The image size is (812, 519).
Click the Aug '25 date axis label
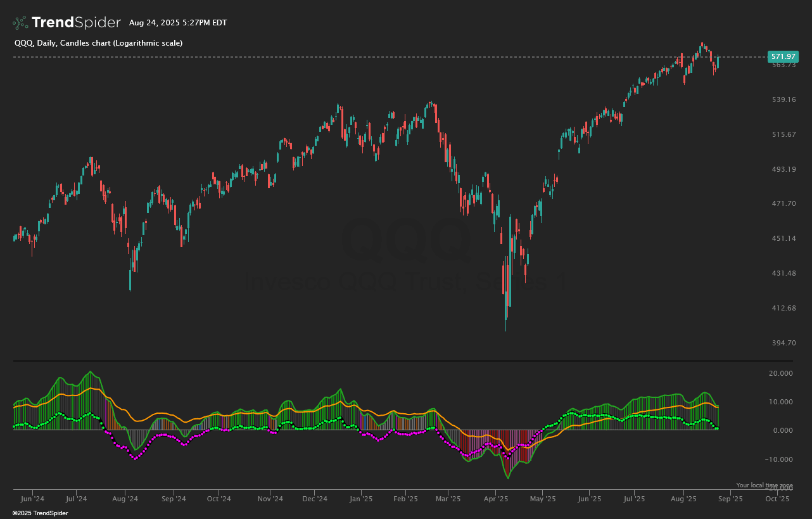(683, 499)
